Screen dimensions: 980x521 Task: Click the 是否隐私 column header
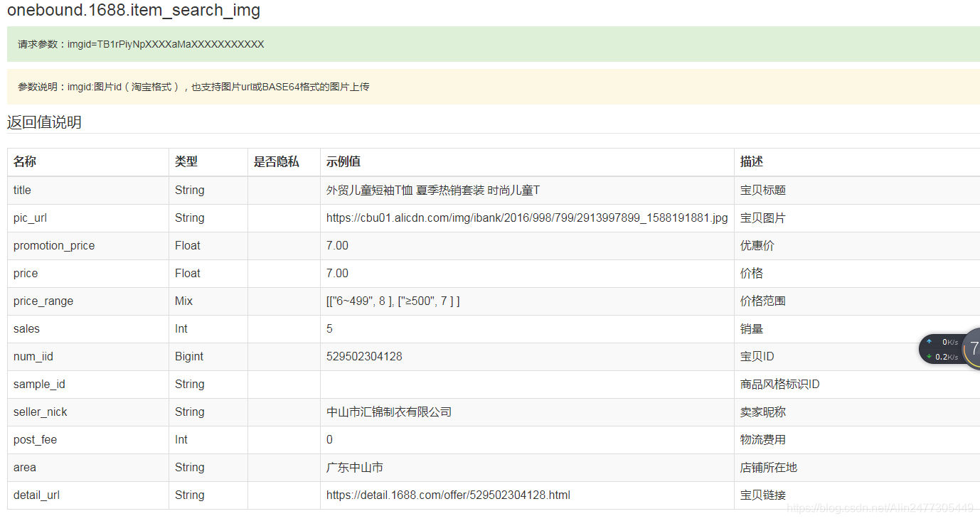pos(277,162)
